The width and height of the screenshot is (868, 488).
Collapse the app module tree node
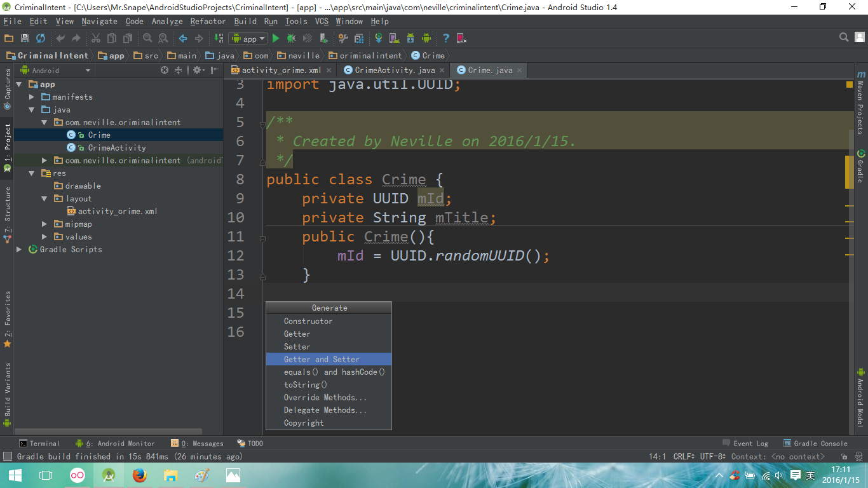19,84
